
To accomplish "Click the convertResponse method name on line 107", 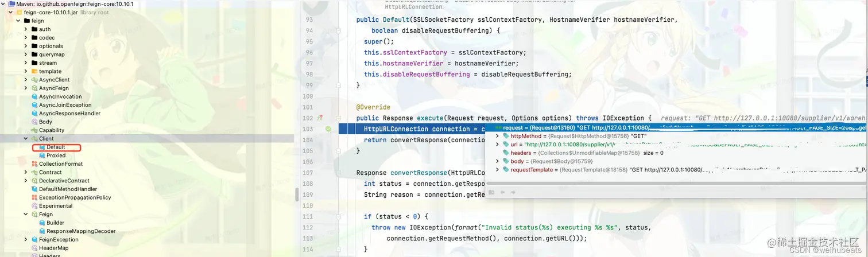I will 420,173.
